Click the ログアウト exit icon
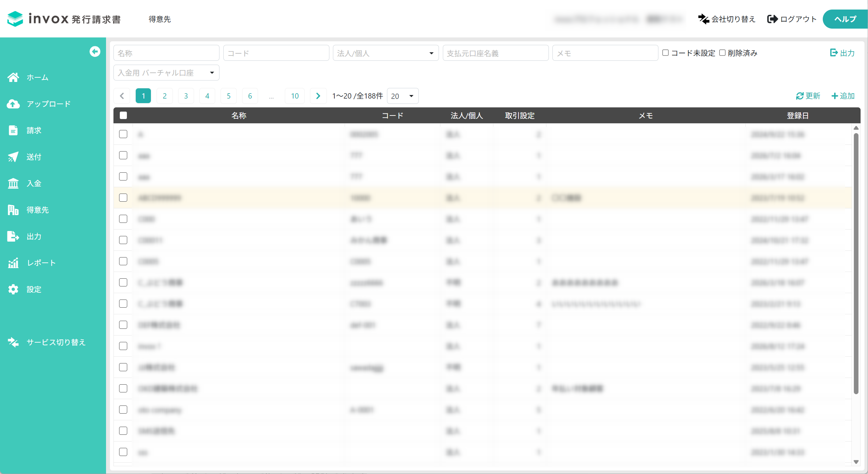The height and width of the screenshot is (474, 868). (x=773, y=19)
